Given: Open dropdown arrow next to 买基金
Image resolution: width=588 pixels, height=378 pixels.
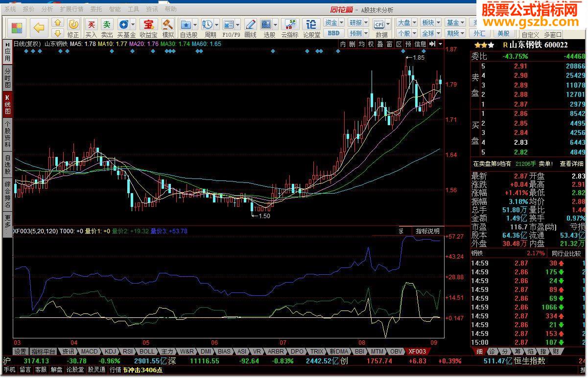Looking at the screenshot, I should point(134,24).
